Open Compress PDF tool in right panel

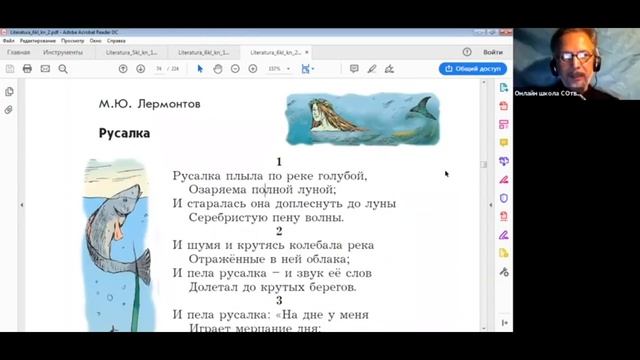pos(504,216)
